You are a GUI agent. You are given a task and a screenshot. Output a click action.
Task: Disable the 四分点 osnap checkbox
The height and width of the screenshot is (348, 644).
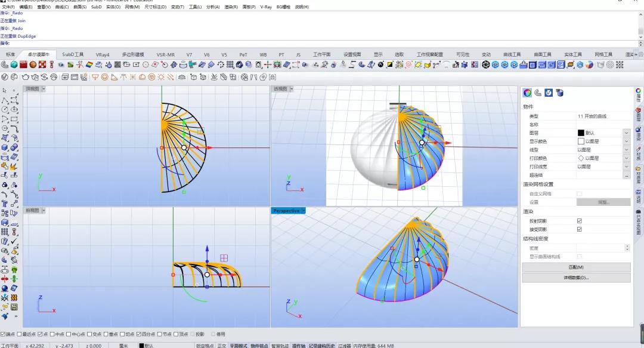click(139, 334)
